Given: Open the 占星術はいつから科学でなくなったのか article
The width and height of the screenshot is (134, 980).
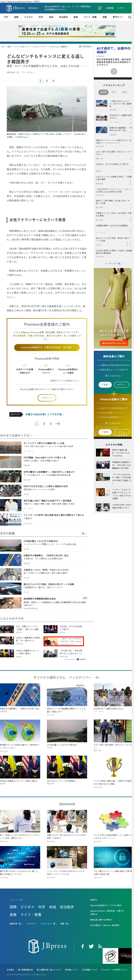Looking at the screenshot, I should pyautogui.click(x=46, y=570).
